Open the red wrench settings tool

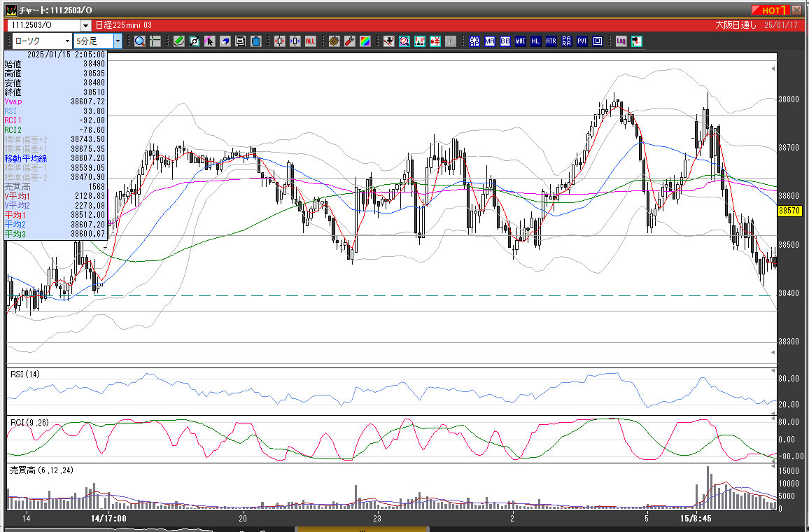(x=349, y=41)
